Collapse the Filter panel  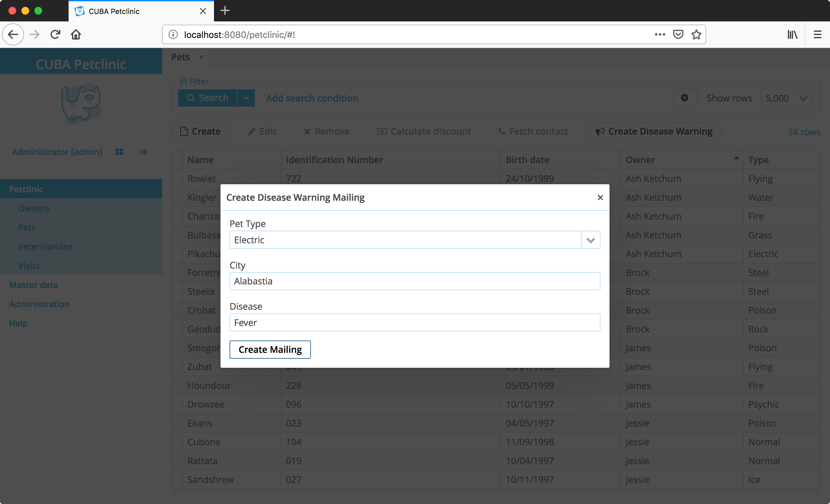coord(184,81)
